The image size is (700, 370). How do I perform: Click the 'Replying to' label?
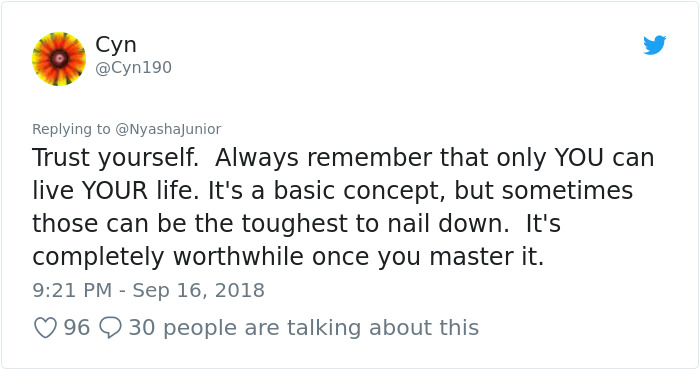click(x=71, y=129)
